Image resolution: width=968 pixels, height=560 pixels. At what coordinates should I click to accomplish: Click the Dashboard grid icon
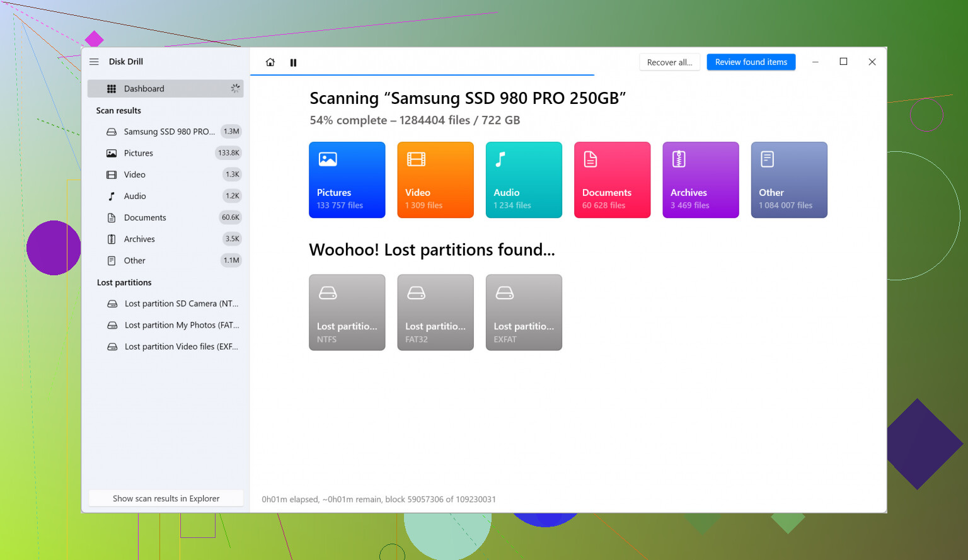(112, 89)
